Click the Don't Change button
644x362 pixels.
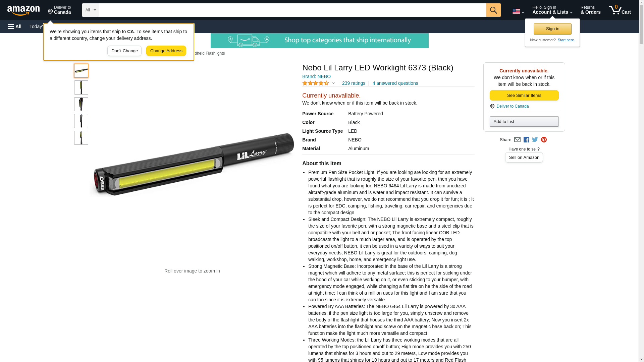point(124,51)
